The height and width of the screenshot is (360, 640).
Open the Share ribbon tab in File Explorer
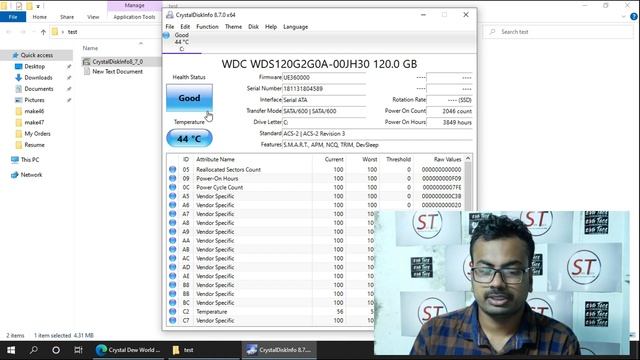67,17
